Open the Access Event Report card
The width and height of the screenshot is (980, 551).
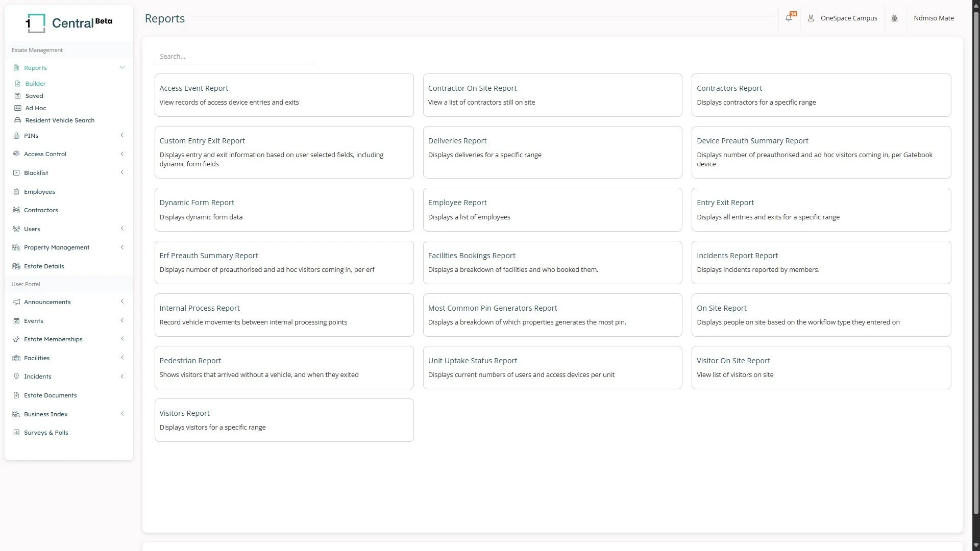point(284,95)
